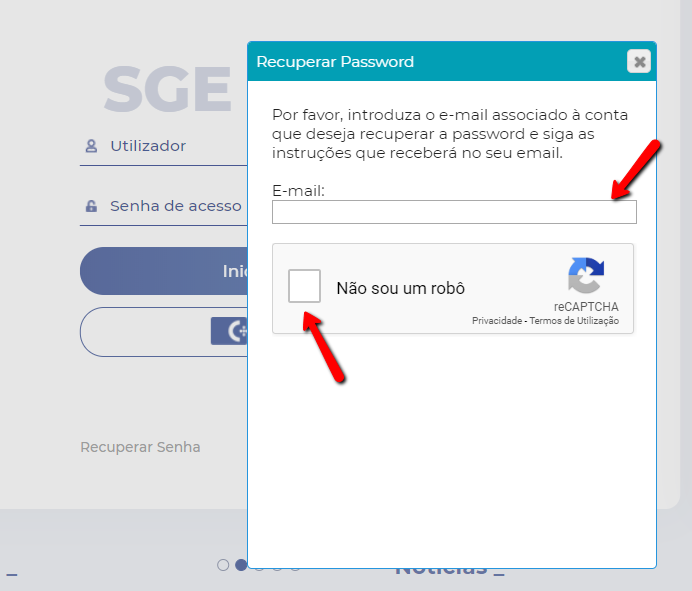The image size is (692, 591).
Task: Open the Termos de Utilização link
Action: [574, 321]
